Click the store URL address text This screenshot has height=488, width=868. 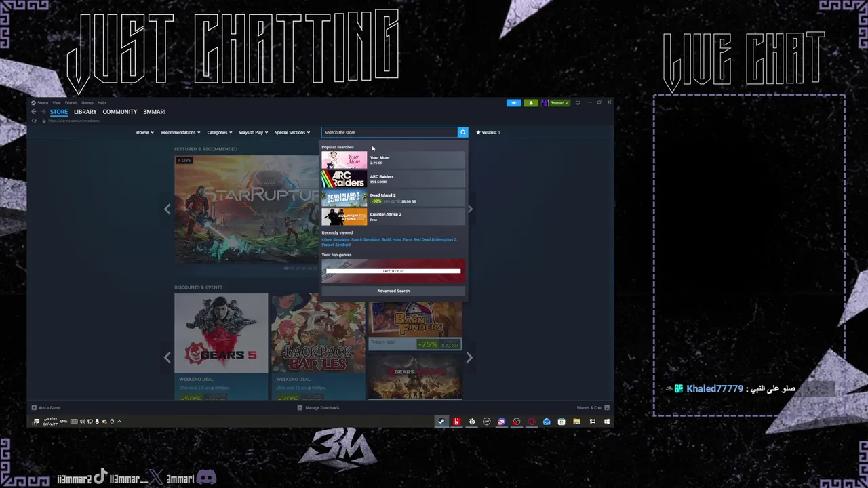[x=74, y=121]
